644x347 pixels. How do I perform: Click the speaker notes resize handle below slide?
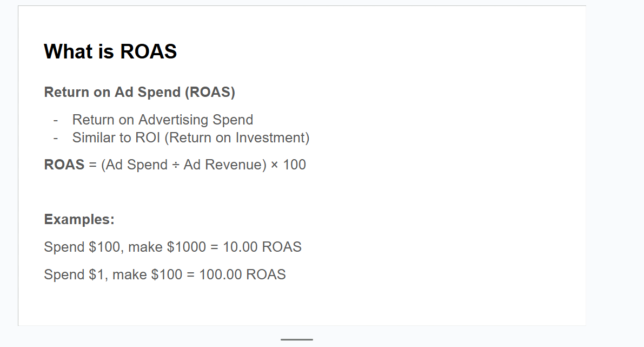(x=296, y=339)
